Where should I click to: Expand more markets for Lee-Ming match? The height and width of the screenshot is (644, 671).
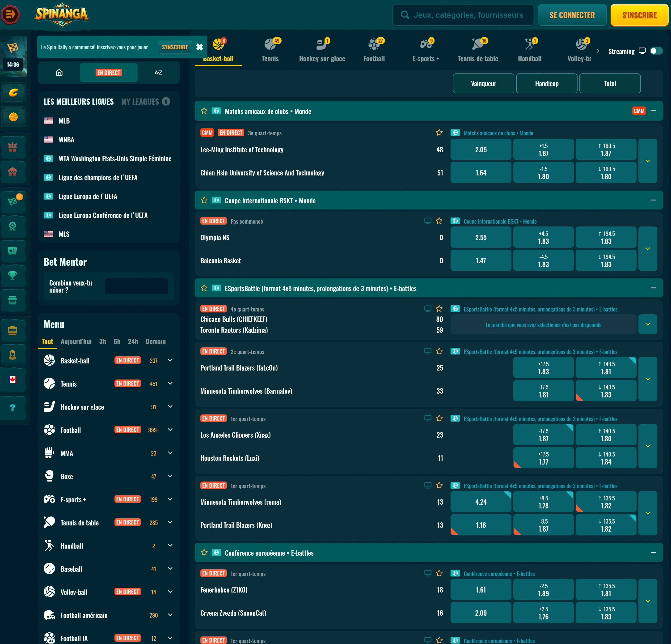coord(648,161)
